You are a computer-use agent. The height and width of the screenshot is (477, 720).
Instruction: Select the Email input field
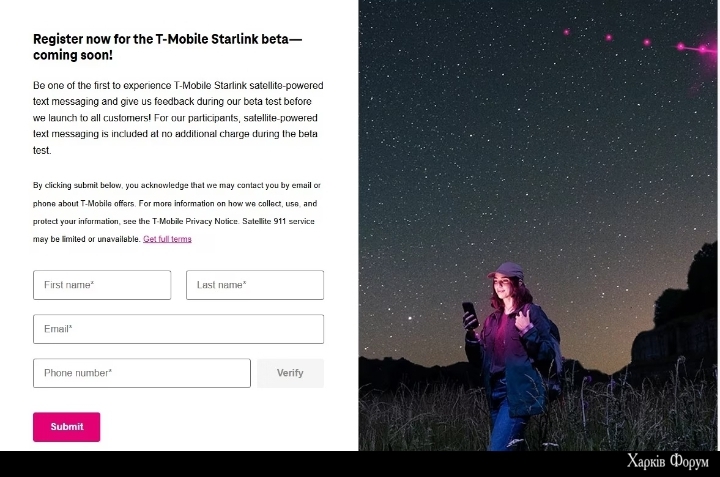pos(178,329)
